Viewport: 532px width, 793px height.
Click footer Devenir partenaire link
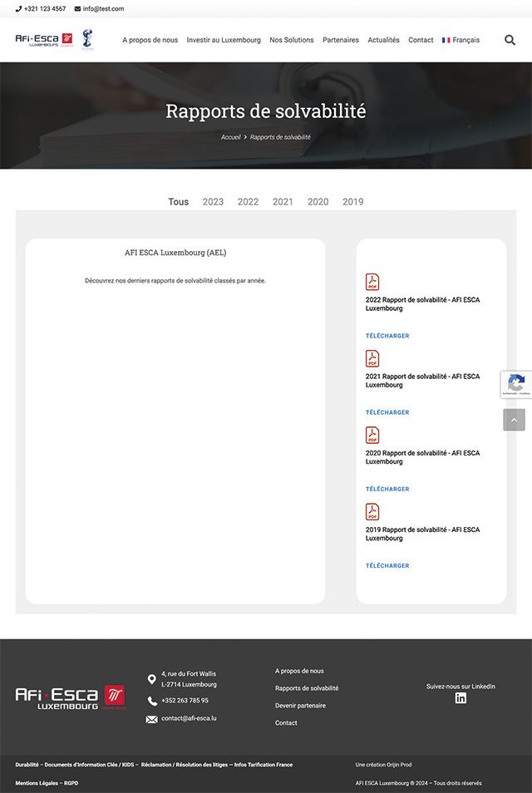point(300,706)
